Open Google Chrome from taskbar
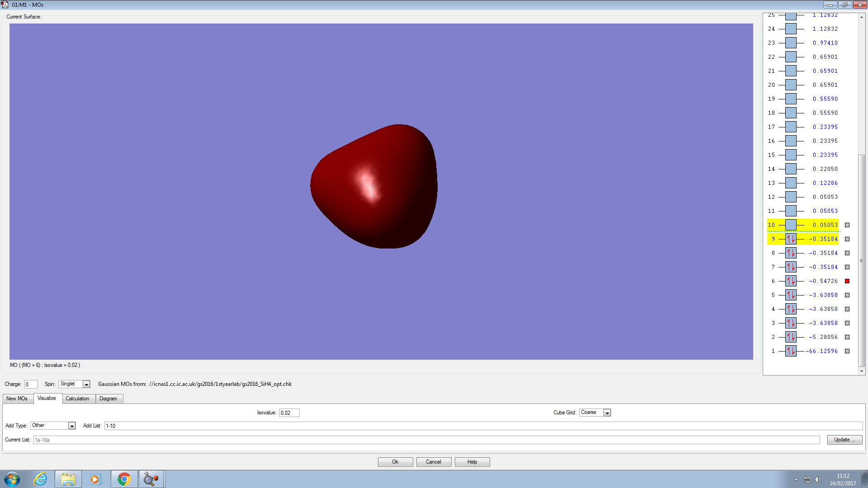Screen dimensions: 868x488 (x=124, y=479)
